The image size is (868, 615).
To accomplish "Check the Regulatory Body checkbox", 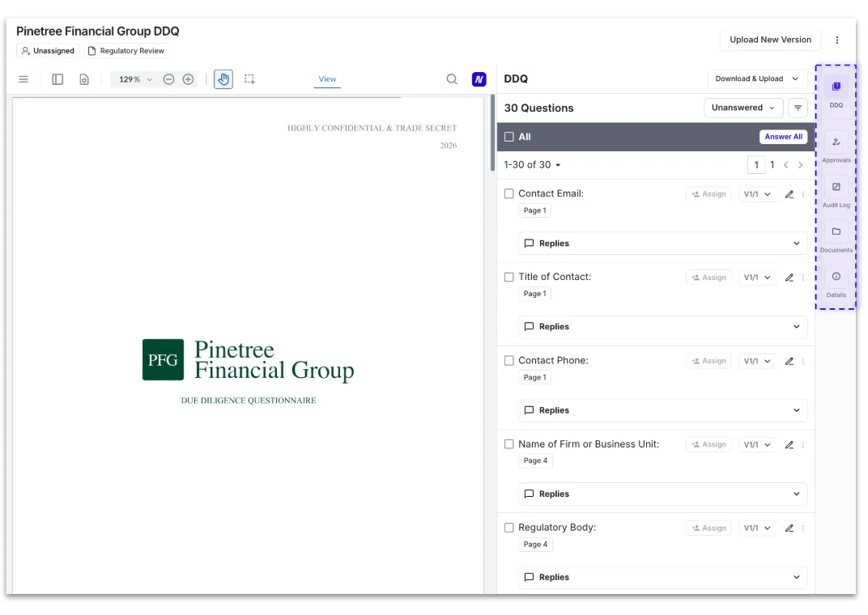I will pos(508,528).
